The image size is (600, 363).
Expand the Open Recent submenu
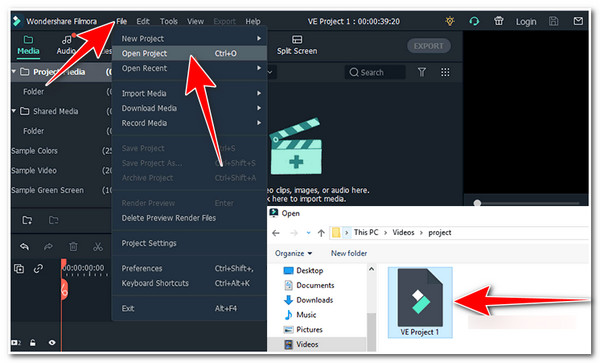190,68
